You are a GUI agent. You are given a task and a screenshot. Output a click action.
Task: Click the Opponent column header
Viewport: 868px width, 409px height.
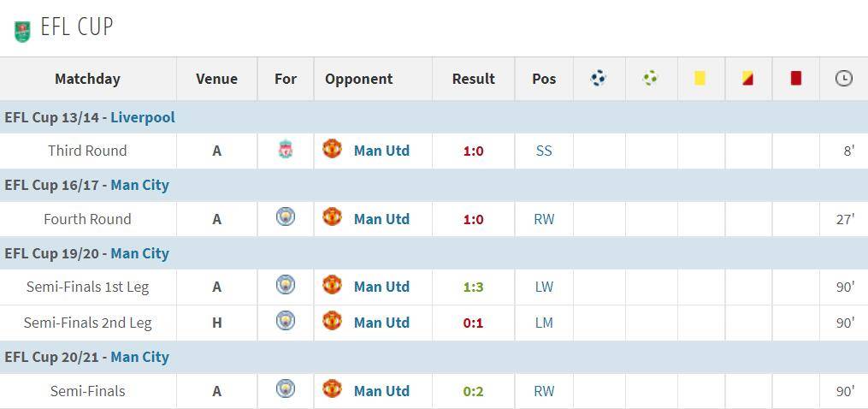[x=358, y=79]
